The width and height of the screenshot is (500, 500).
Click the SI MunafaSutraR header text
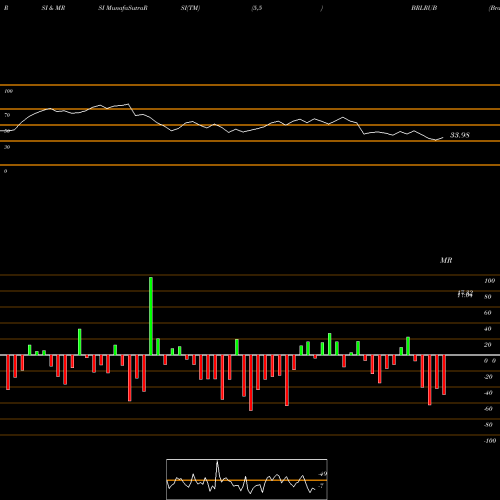pos(123,8)
